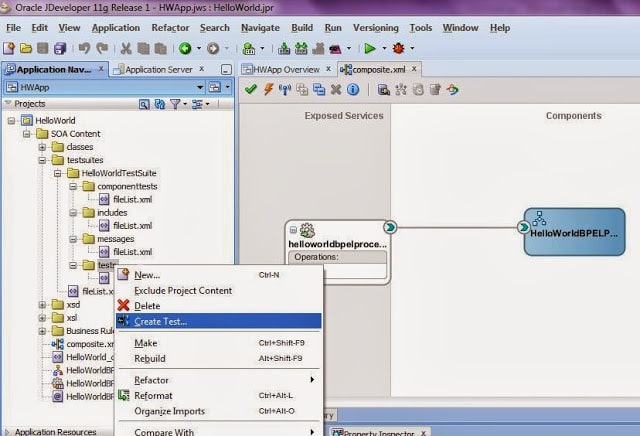Collapse the HelloWorldTestSuite folder

58,173
